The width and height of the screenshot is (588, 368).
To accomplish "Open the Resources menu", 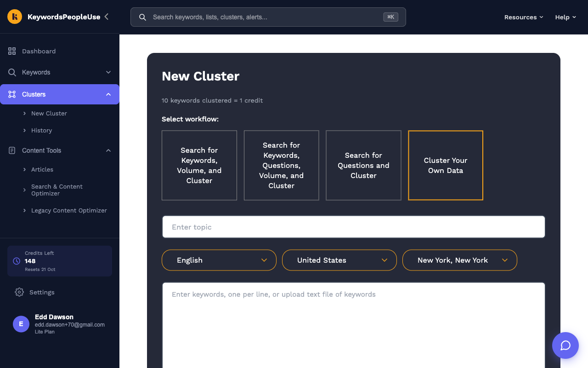I will click(x=524, y=17).
